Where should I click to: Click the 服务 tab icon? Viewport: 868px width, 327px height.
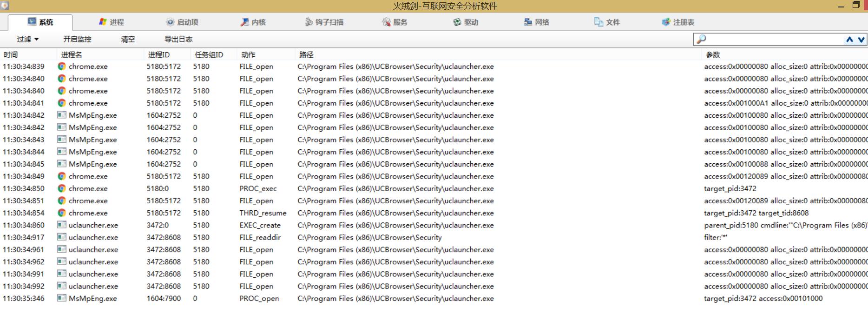[386, 22]
